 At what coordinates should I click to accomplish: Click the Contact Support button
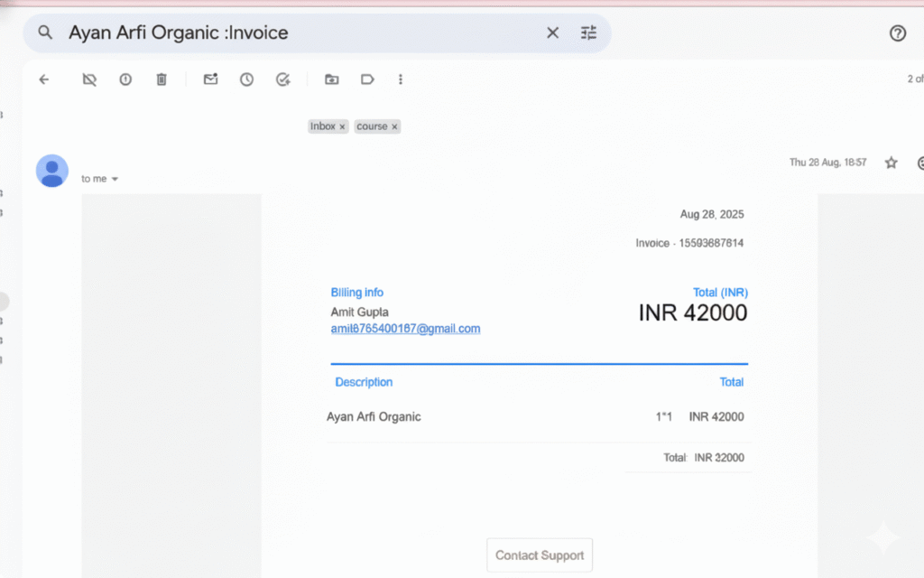[540, 555]
